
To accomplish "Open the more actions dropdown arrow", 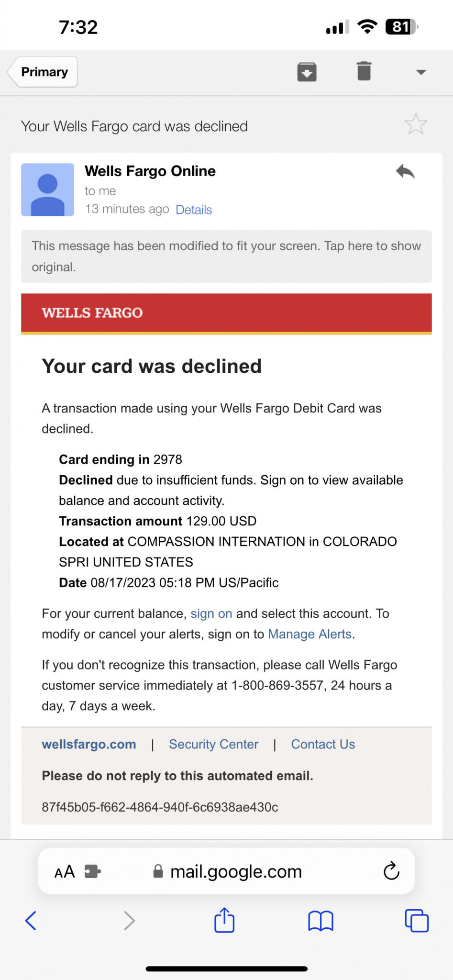I will point(421,72).
